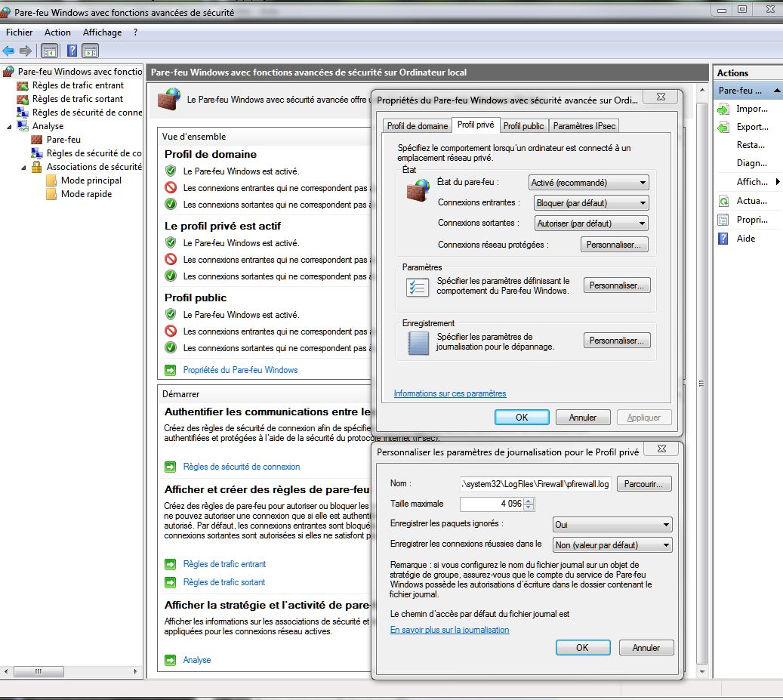Click the firewall brick icon in overview
The image size is (783, 700).
click(169, 100)
